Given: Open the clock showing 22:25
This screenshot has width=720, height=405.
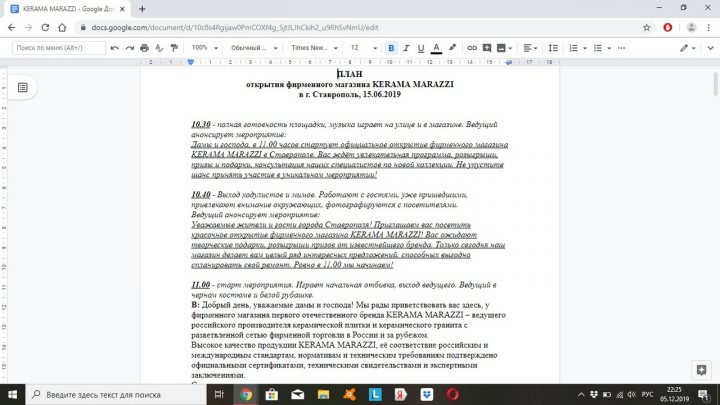Looking at the screenshot, I should 674,394.
